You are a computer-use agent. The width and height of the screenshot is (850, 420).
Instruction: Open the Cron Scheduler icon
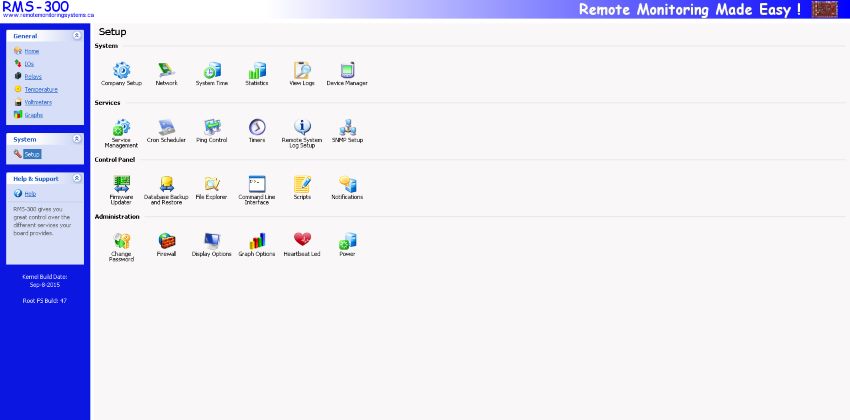pos(166,128)
